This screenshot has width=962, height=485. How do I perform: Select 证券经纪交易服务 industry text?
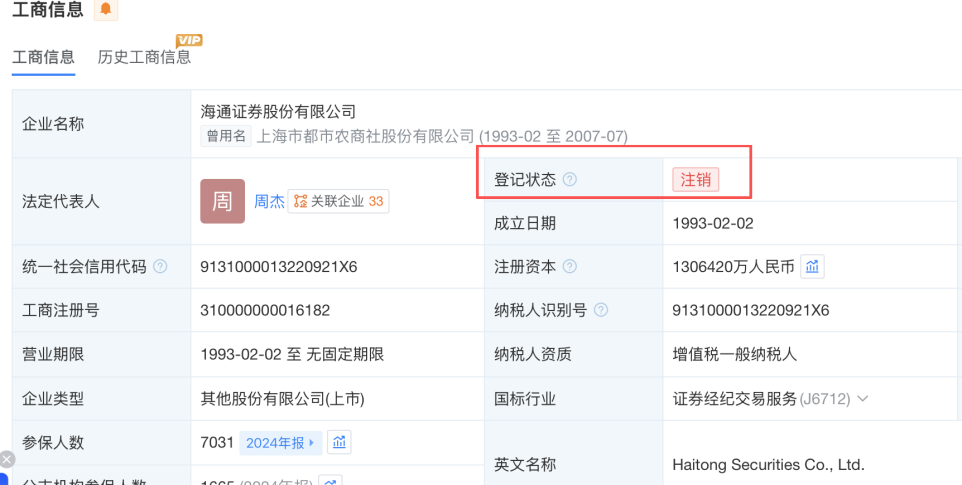[734, 399]
